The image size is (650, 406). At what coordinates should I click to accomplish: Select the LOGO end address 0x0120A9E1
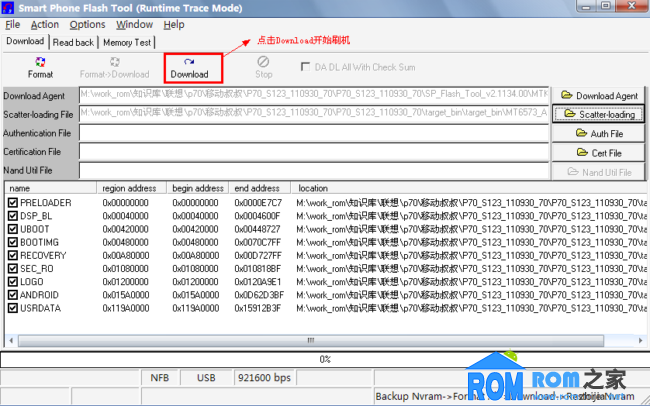pyautogui.click(x=257, y=282)
